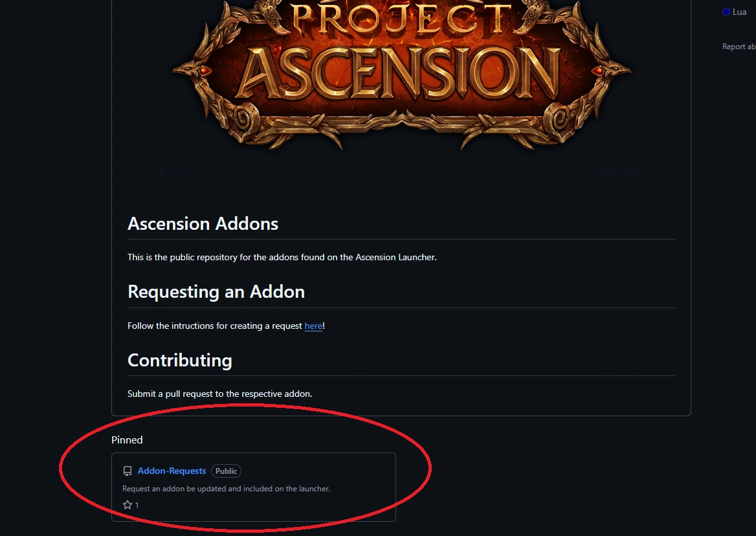Viewport: 756px width, 536px height.
Task: Click the star count number 1
Action: [x=137, y=505]
